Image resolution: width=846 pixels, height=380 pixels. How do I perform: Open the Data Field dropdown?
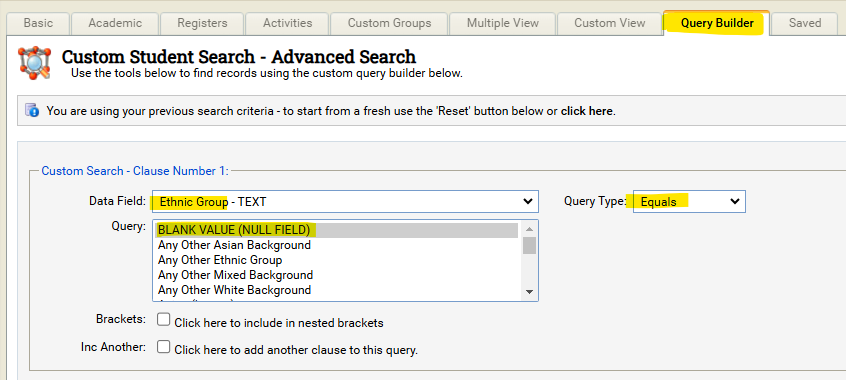pos(345,201)
